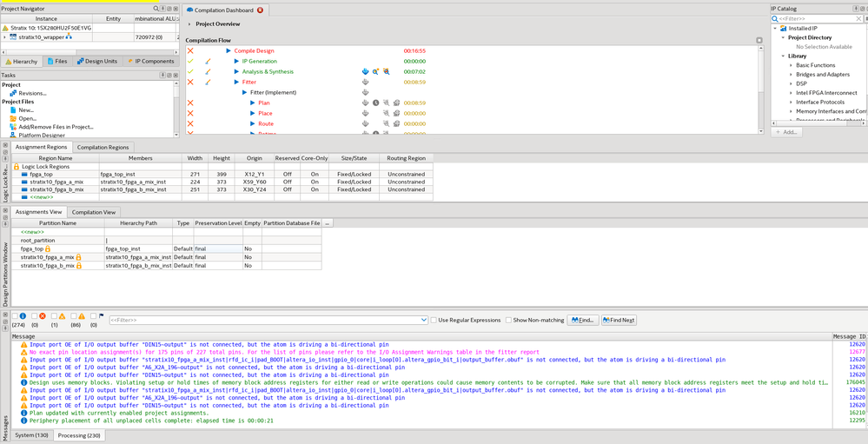Click the Open folder icon in Tasks
The height and width of the screenshot is (444, 868).
pyautogui.click(x=13, y=118)
